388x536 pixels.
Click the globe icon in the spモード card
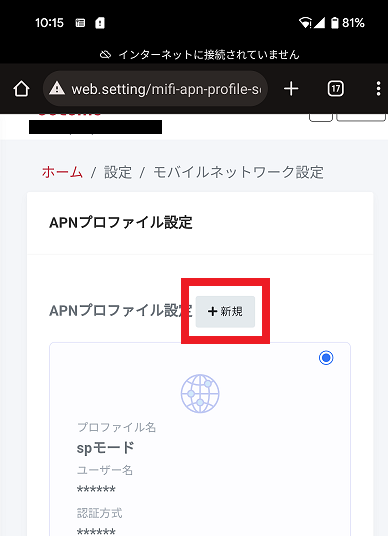pyautogui.click(x=200, y=394)
